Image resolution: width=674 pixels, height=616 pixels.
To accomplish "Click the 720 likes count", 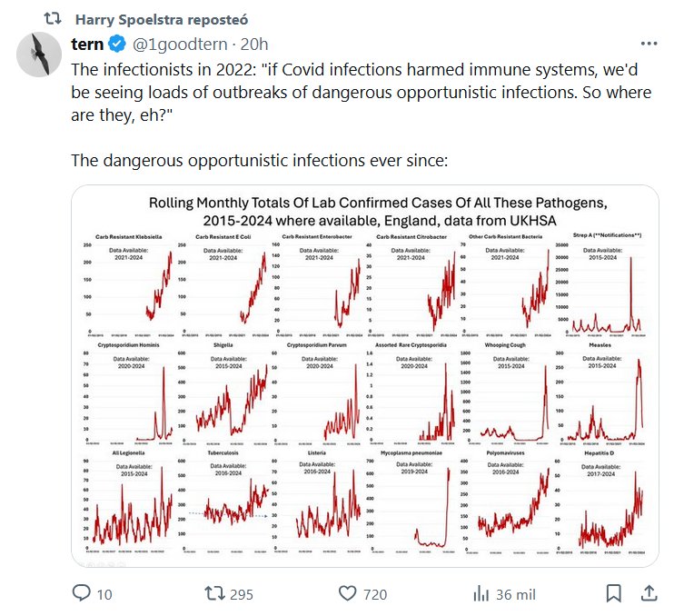I will point(375,594).
